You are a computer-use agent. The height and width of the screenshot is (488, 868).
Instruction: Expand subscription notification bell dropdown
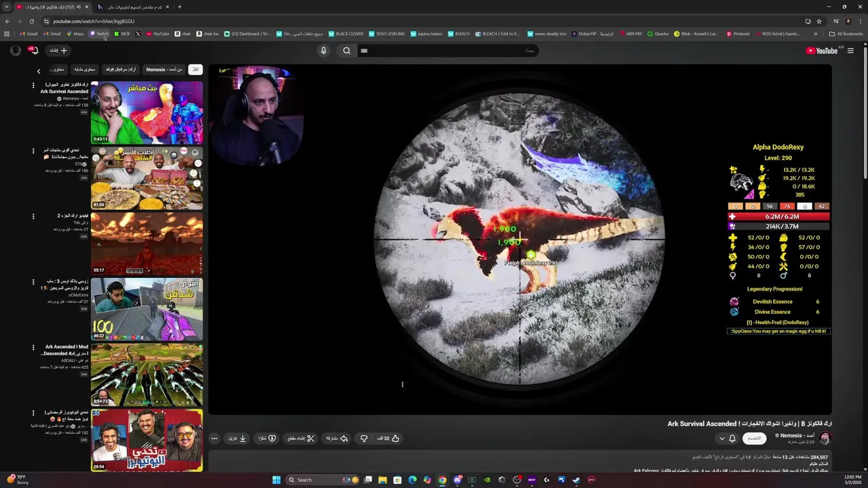coord(727,439)
